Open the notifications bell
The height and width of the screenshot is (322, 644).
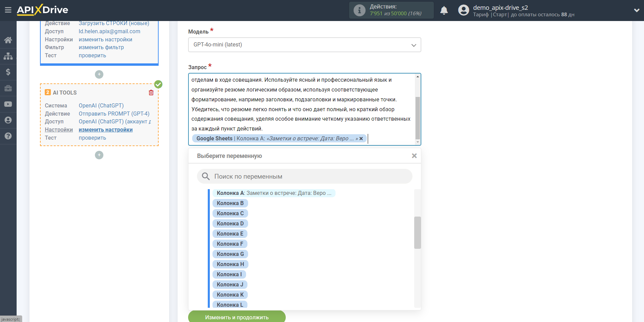[444, 10]
